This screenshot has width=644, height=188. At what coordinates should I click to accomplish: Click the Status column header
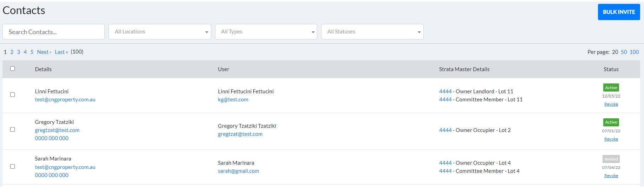point(611,69)
